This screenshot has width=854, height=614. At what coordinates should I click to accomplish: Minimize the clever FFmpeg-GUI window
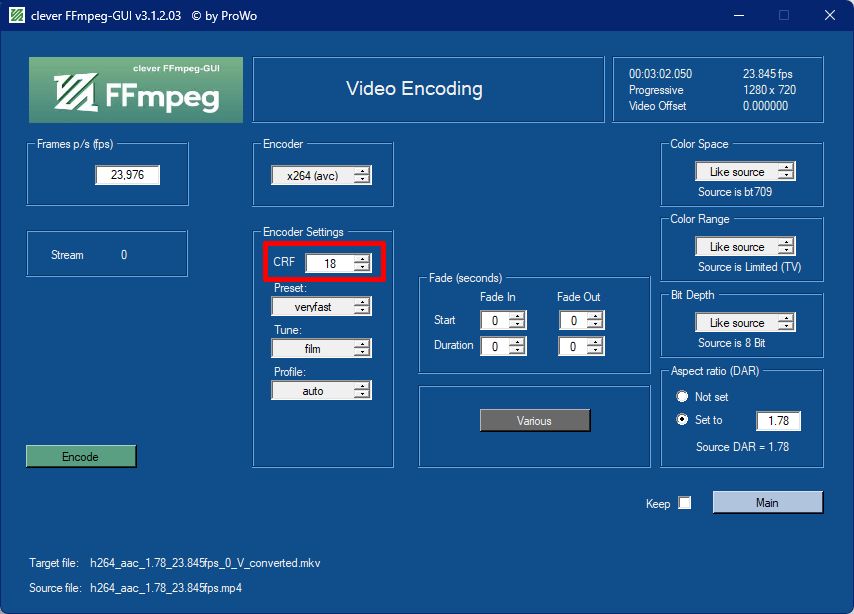click(x=739, y=15)
